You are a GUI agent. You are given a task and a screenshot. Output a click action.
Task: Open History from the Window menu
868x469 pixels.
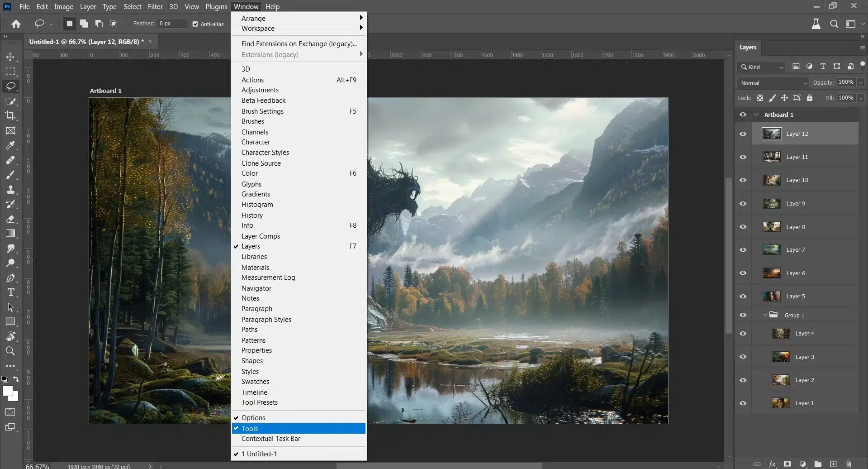pos(299,215)
